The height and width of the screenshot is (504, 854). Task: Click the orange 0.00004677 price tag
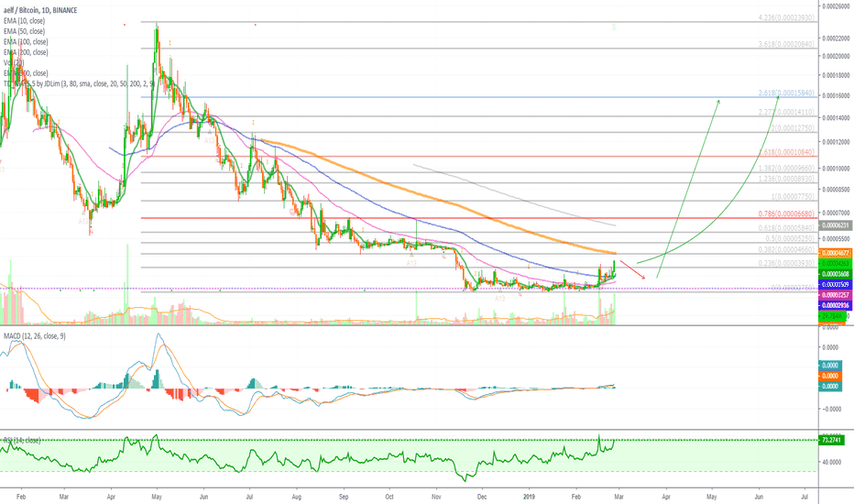pyautogui.click(x=835, y=253)
